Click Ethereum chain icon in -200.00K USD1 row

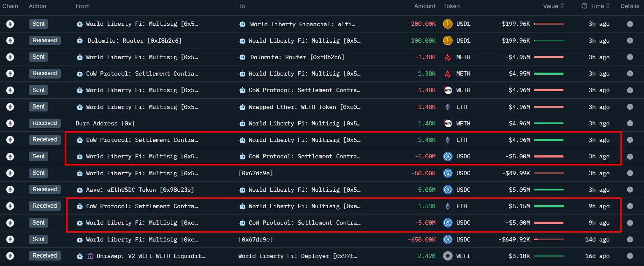(10, 24)
